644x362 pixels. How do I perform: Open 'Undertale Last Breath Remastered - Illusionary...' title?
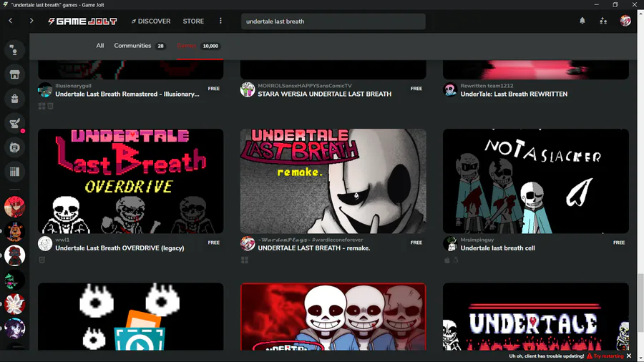click(127, 94)
